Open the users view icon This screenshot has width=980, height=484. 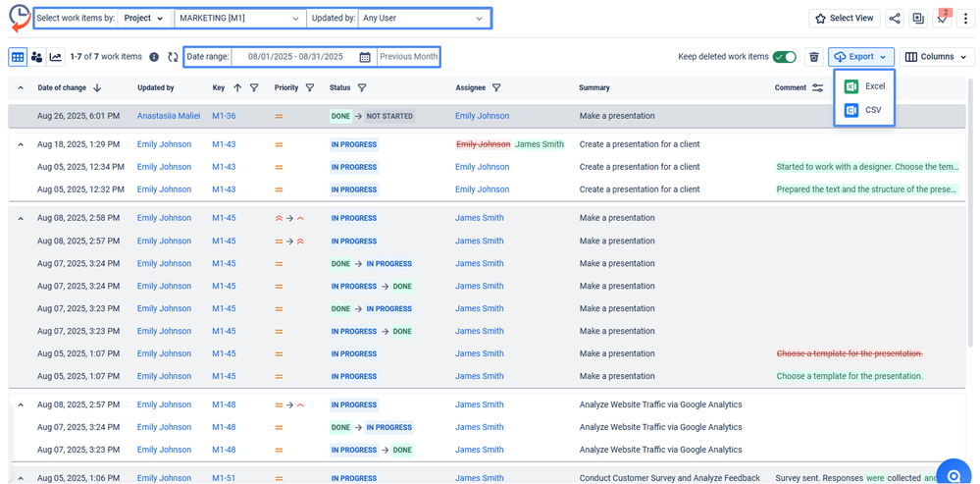pos(36,57)
